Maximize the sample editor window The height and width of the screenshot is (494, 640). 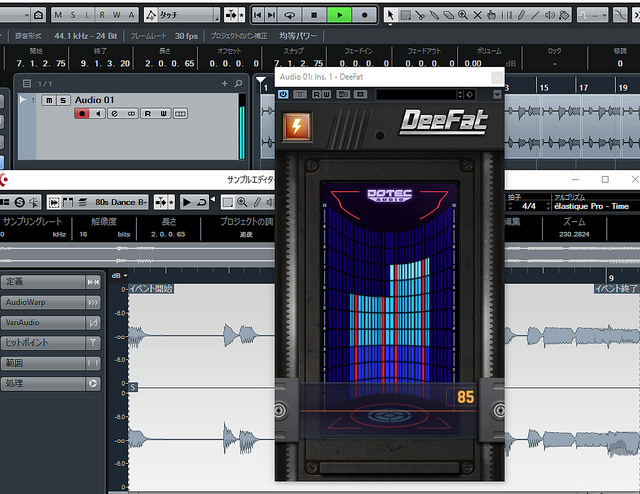click(605, 180)
